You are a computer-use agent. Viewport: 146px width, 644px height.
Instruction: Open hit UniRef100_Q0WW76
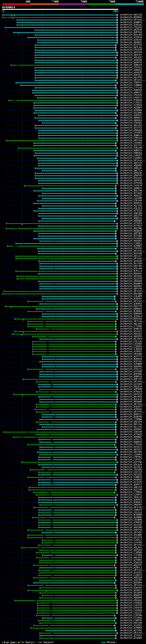point(131,22)
